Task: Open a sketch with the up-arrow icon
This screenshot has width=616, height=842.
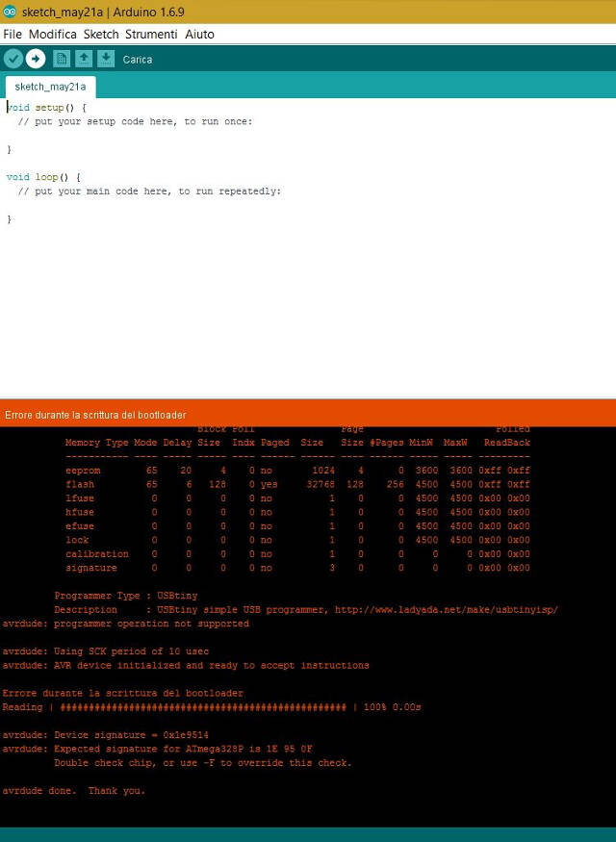Action: (x=83, y=59)
